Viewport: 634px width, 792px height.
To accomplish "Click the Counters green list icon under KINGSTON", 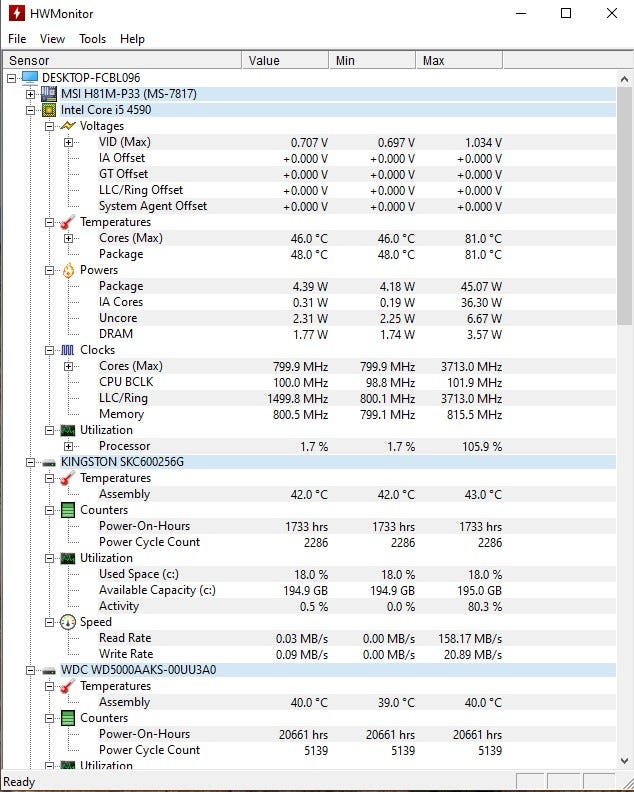I will click(x=68, y=510).
